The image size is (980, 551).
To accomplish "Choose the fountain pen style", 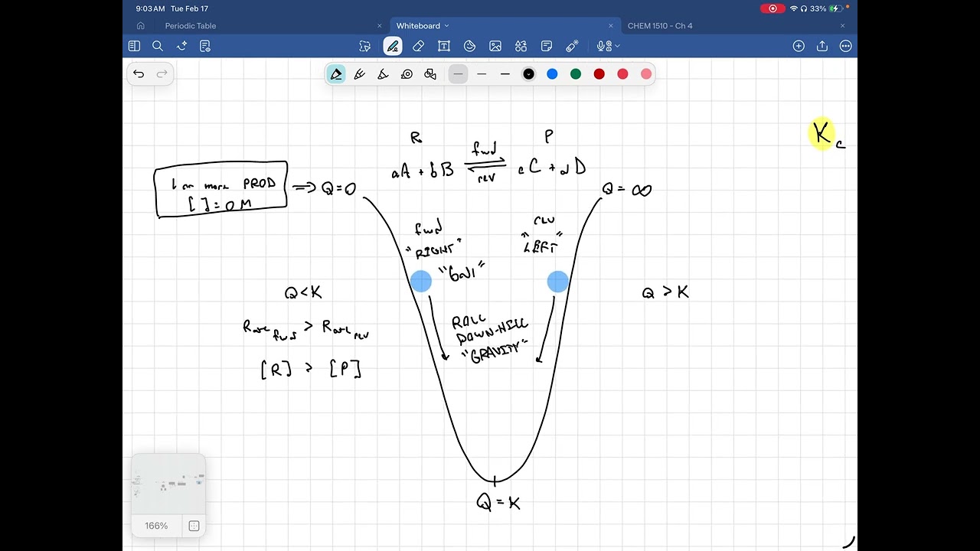I will 336,74.
